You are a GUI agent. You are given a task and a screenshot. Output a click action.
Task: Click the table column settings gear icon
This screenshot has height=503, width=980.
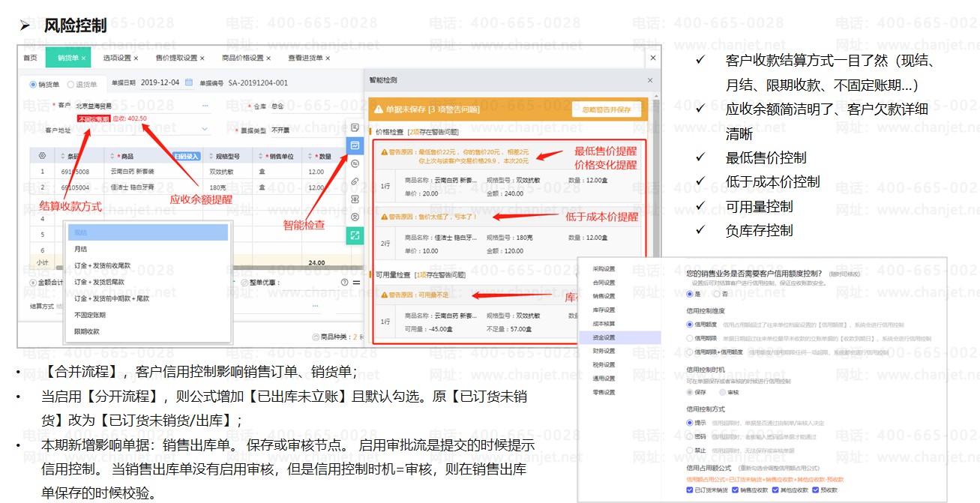coord(42,156)
